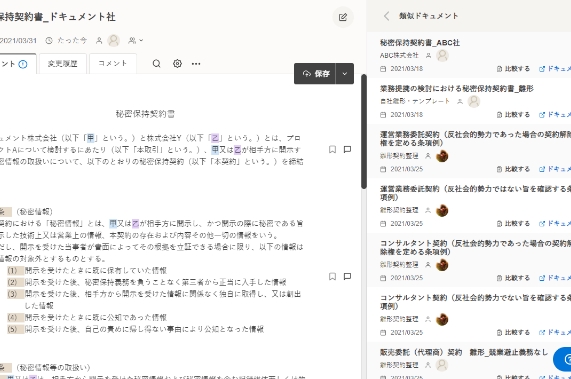Switch to the コメント tab
This screenshot has width=571, height=379.
[113, 64]
